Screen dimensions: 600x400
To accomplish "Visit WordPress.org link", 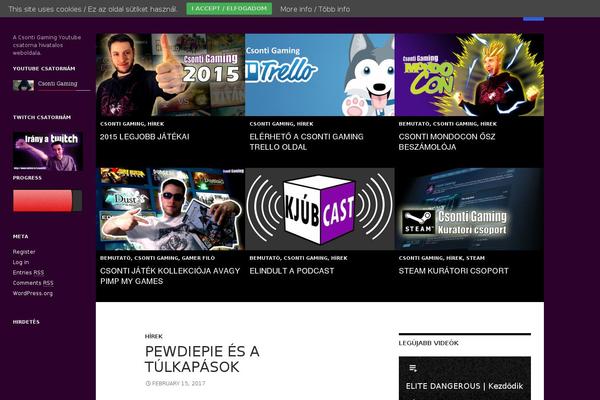I will coord(33,293).
